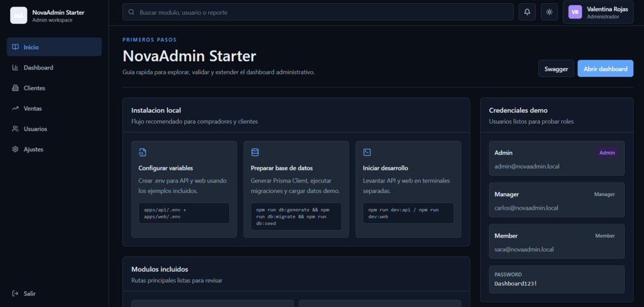Click the Ventas trending arrow icon
Image resolution: width=644 pixels, height=307 pixels.
[15, 108]
